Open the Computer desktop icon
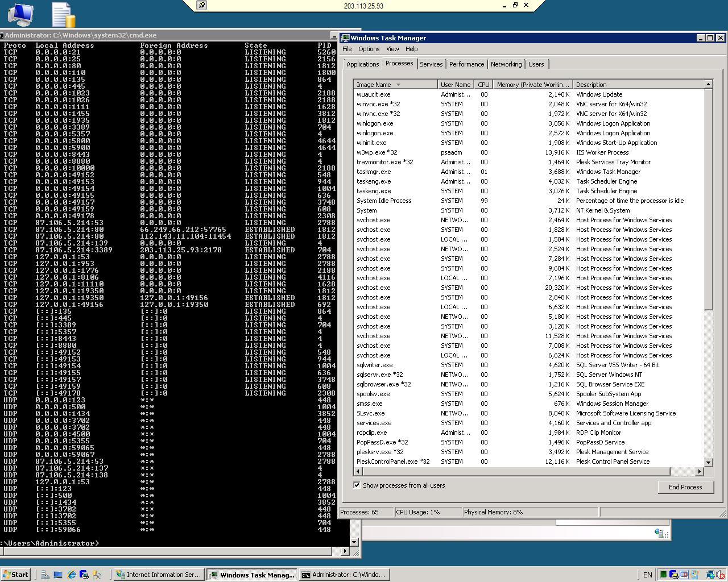The image size is (728, 582). point(20,14)
